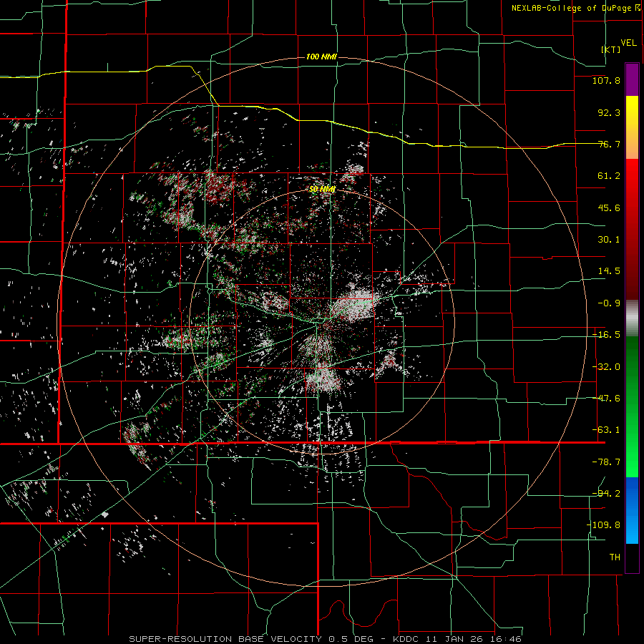Click the 14.5 velocity scale value
Screen dimensions: 644x644
point(609,271)
